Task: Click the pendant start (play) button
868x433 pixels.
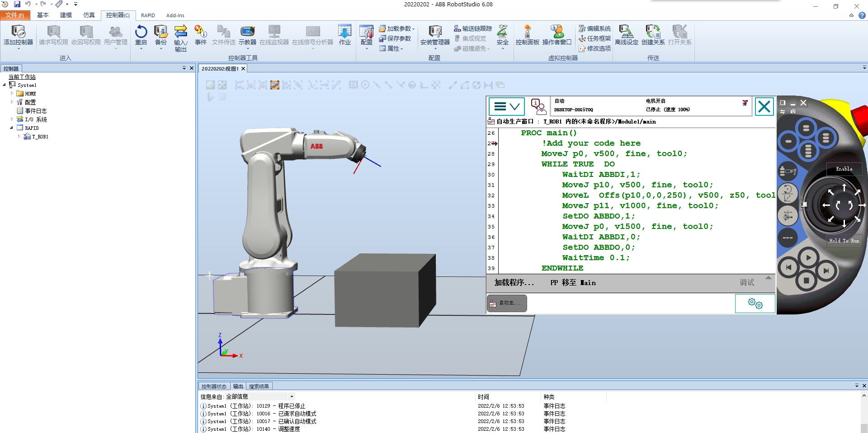Action: click(808, 258)
